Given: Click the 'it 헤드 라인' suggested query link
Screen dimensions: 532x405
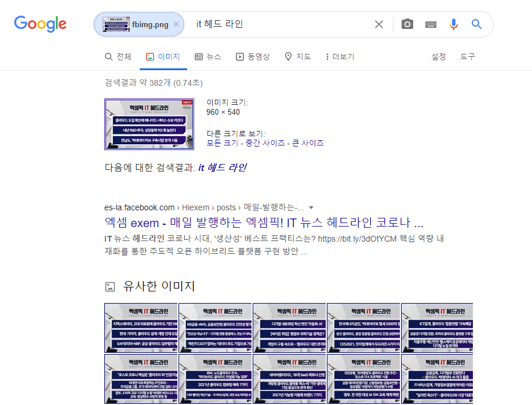Looking at the screenshot, I should pyautogui.click(x=223, y=167).
